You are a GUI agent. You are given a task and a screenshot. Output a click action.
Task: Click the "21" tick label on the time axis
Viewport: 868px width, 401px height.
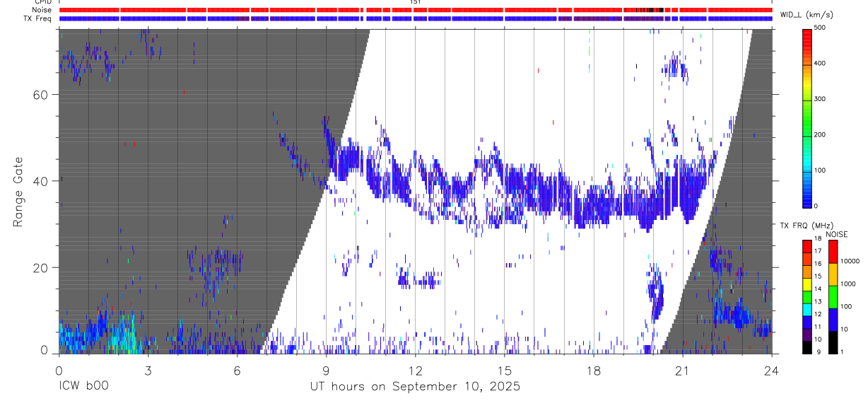point(682,369)
